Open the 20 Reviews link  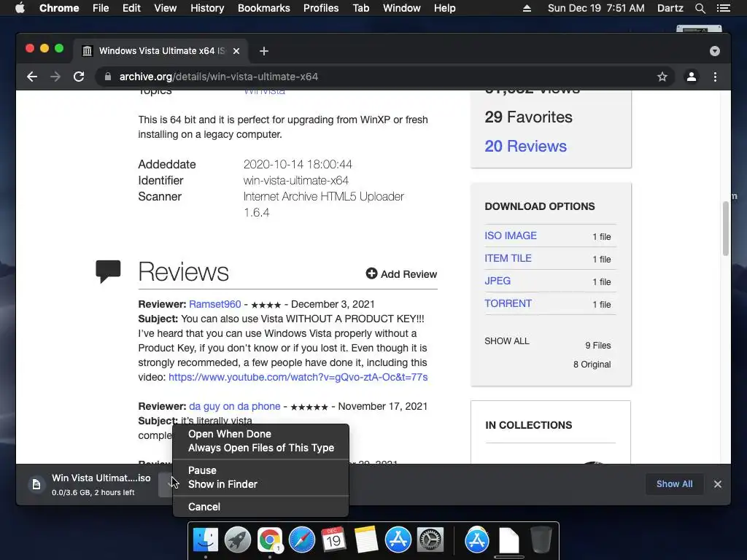click(x=525, y=146)
